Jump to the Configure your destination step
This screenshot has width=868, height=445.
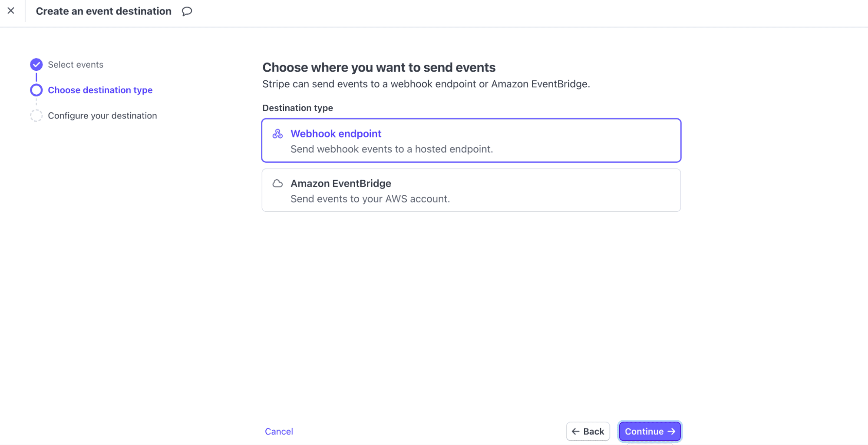pos(102,115)
